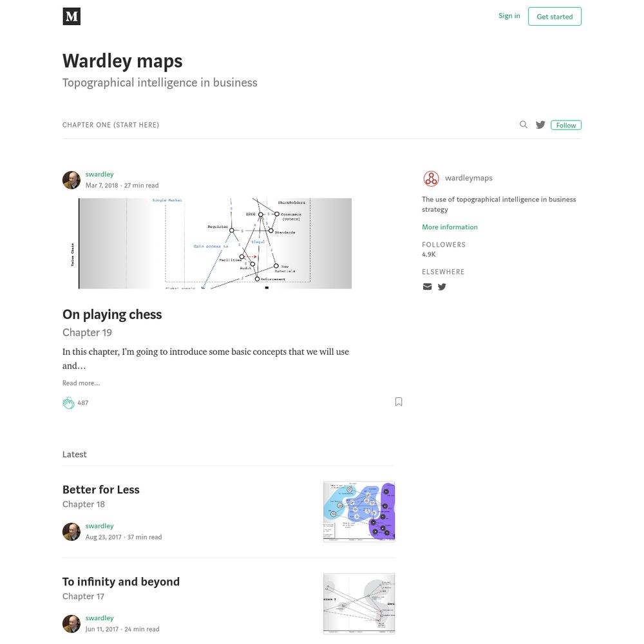Open swardley's avatar on the featured article

pos(71,180)
